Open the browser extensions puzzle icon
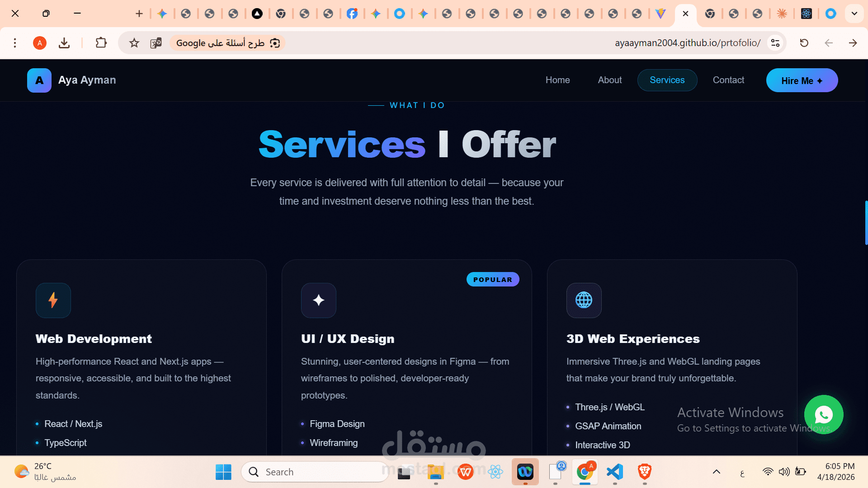This screenshot has height=488, width=868. 101,43
